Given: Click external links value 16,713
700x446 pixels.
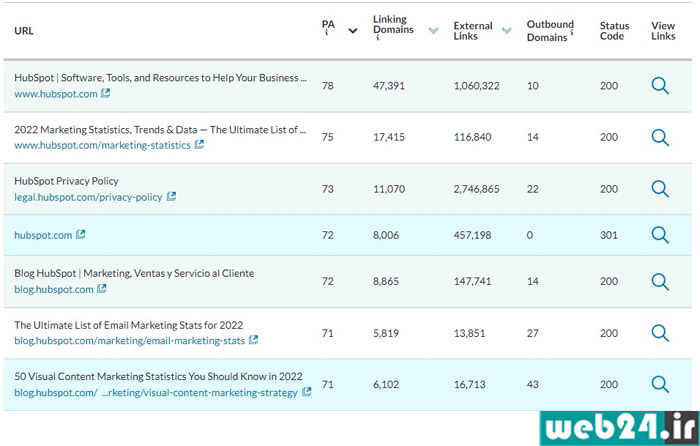Looking at the screenshot, I should click(x=469, y=384).
